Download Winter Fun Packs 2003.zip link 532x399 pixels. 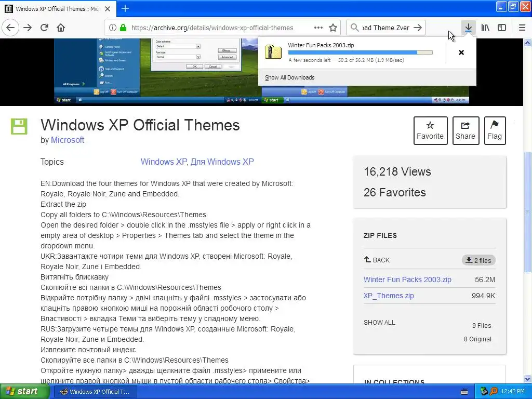pos(407,280)
